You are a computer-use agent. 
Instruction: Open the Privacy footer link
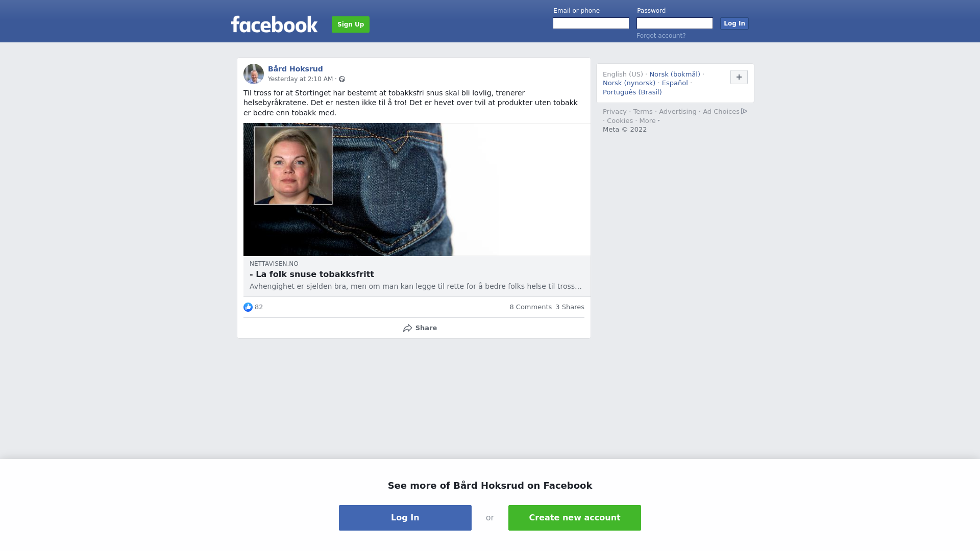point(615,112)
